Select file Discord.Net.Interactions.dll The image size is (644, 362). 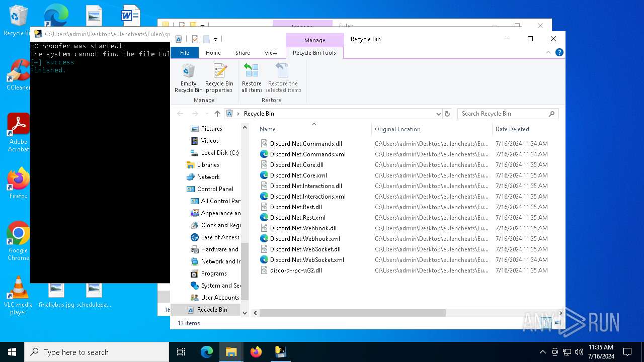click(x=306, y=186)
